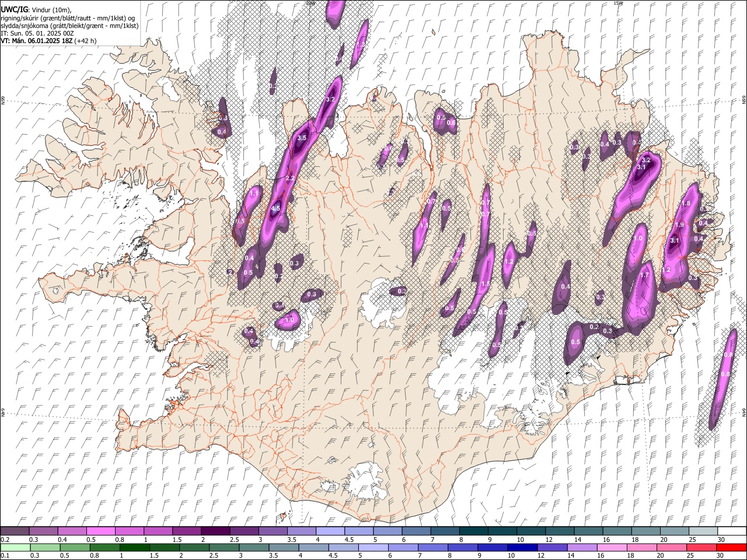Click the red swatch ending the lower legend row
Viewport: 747px width, 560px height.
click(731, 547)
